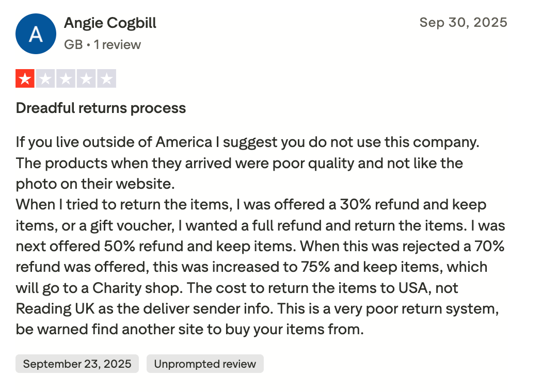Click the first red filled star
This screenshot has height=392, width=542.
point(25,79)
